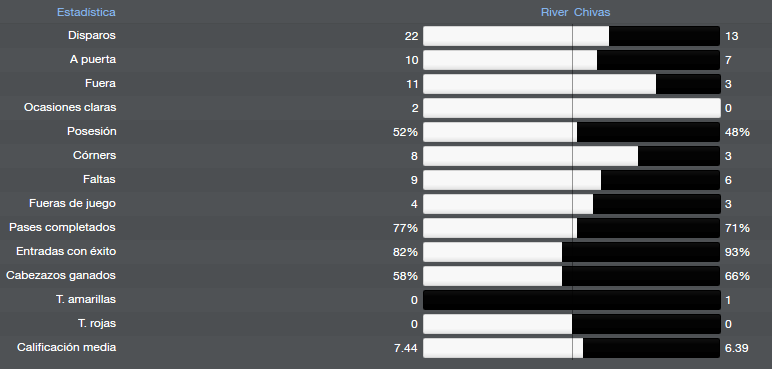Select the Fueras de juego label
Screen dimensions: 772x369
click(x=72, y=203)
